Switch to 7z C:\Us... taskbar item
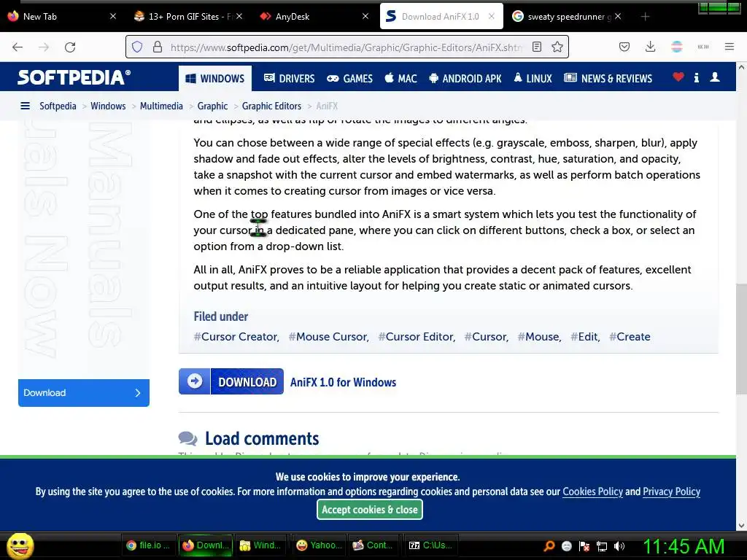Viewport: 747px width, 560px height. tap(432, 545)
